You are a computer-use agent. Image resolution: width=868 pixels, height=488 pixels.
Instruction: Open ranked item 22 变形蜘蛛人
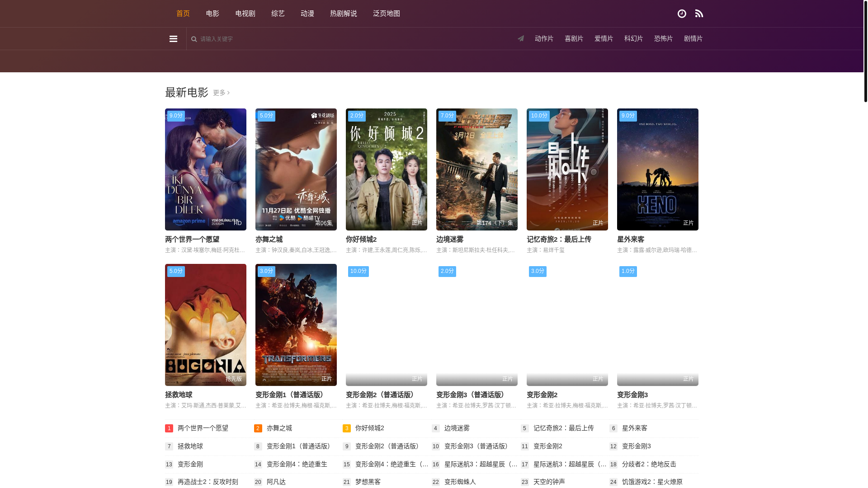(x=460, y=482)
